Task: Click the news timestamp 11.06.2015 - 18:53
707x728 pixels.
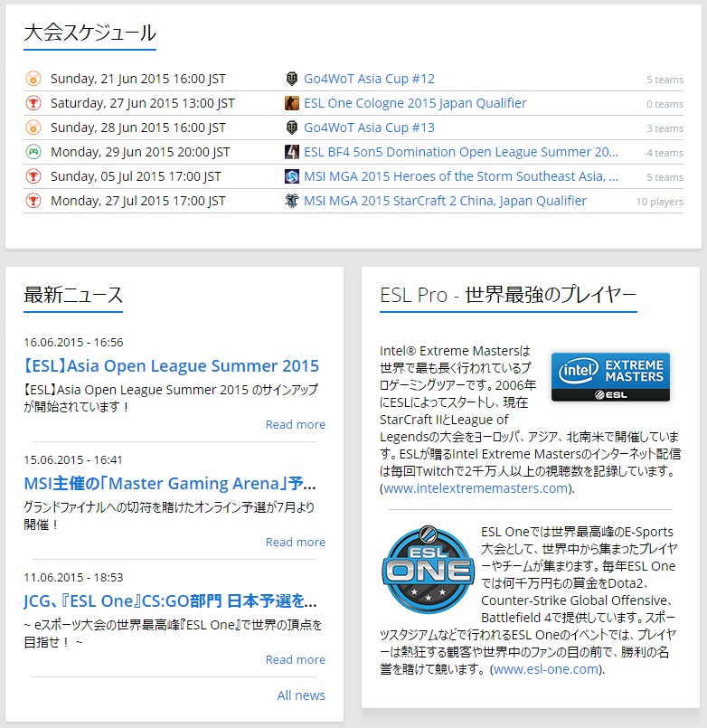Action: click(x=73, y=577)
